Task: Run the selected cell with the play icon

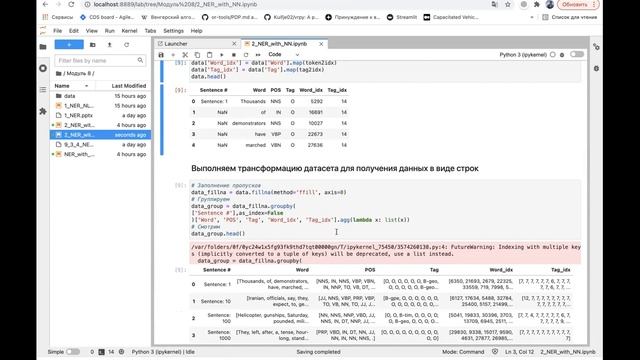Action: [x=222, y=55]
